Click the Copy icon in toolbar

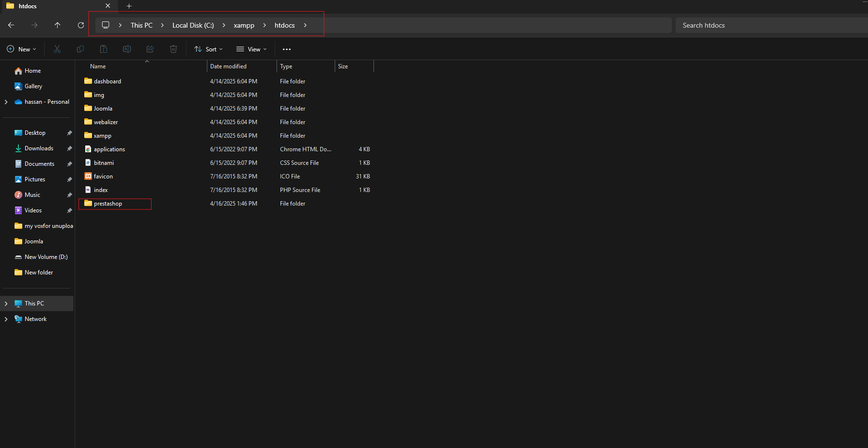pos(80,49)
